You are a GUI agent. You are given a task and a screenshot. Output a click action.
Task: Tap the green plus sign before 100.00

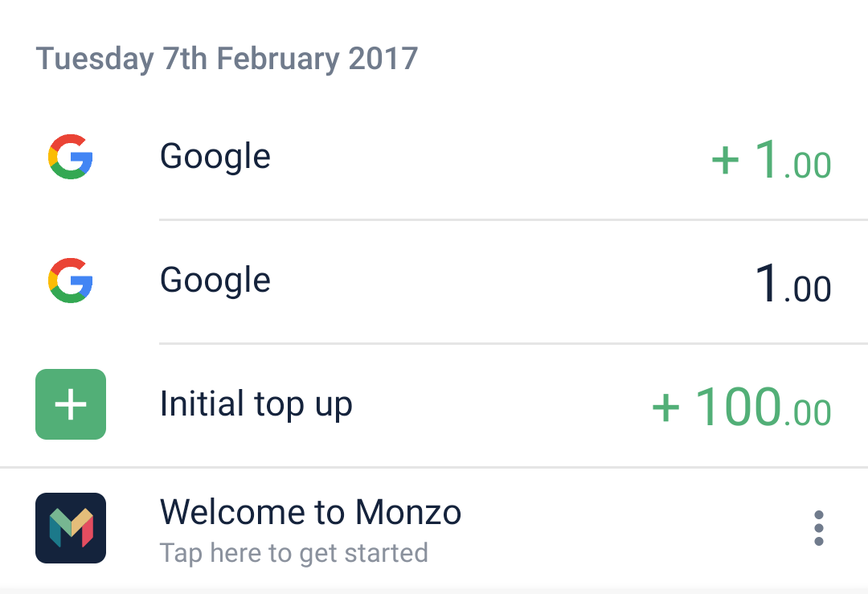coord(666,408)
